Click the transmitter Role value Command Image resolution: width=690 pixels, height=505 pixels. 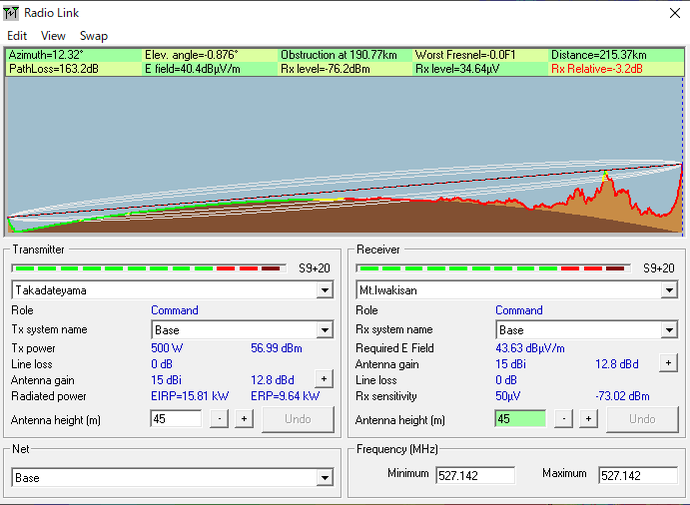point(175,310)
